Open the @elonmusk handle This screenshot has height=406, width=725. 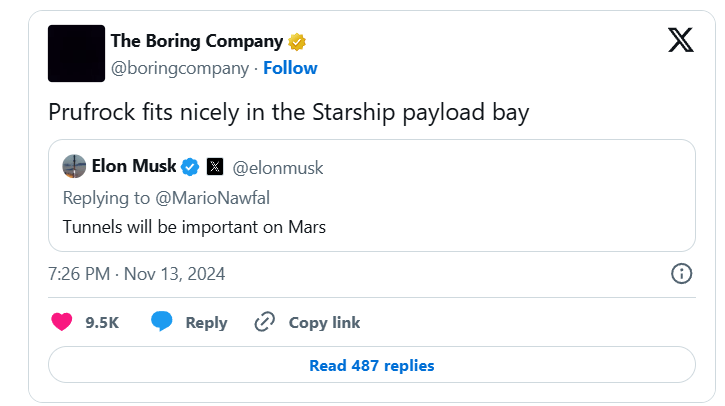(x=278, y=167)
